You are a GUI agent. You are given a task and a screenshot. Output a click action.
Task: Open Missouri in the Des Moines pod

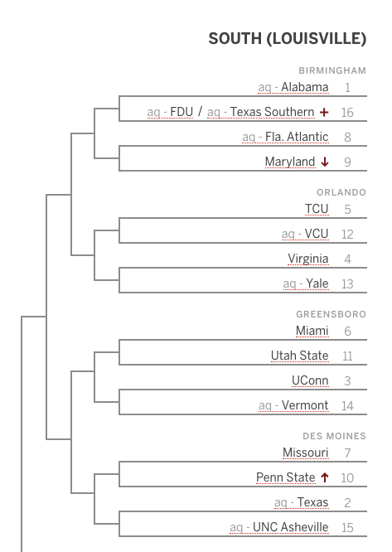pyautogui.click(x=306, y=453)
